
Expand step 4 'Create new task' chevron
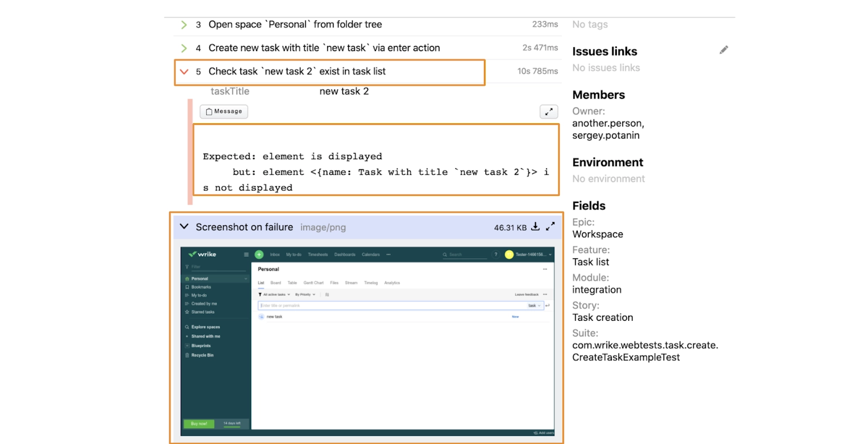click(x=184, y=48)
